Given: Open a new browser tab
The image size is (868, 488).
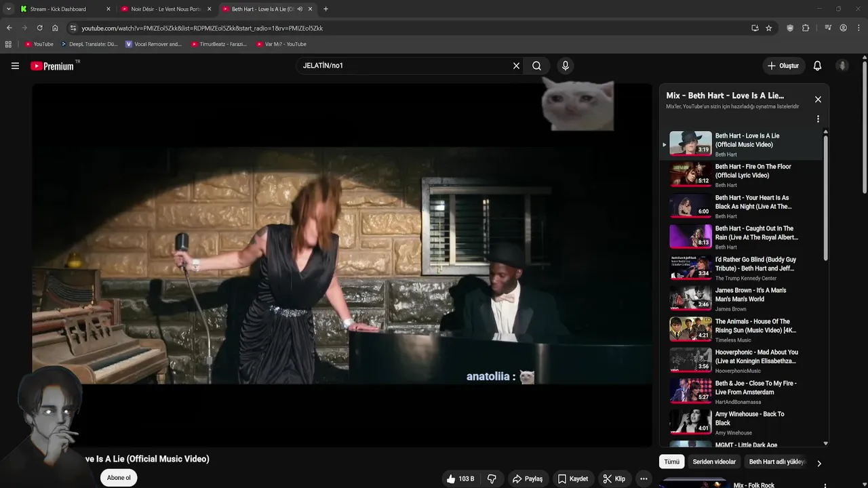Looking at the screenshot, I should 325,9.
